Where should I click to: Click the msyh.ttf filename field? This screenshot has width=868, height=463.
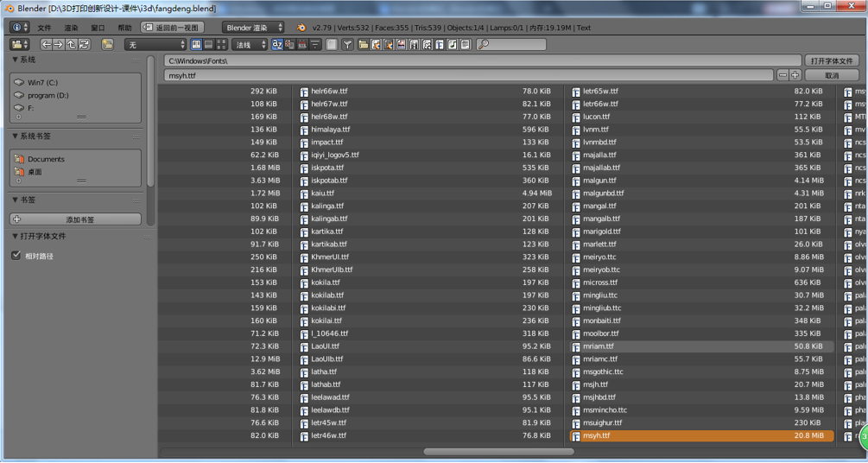click(468, 75)
